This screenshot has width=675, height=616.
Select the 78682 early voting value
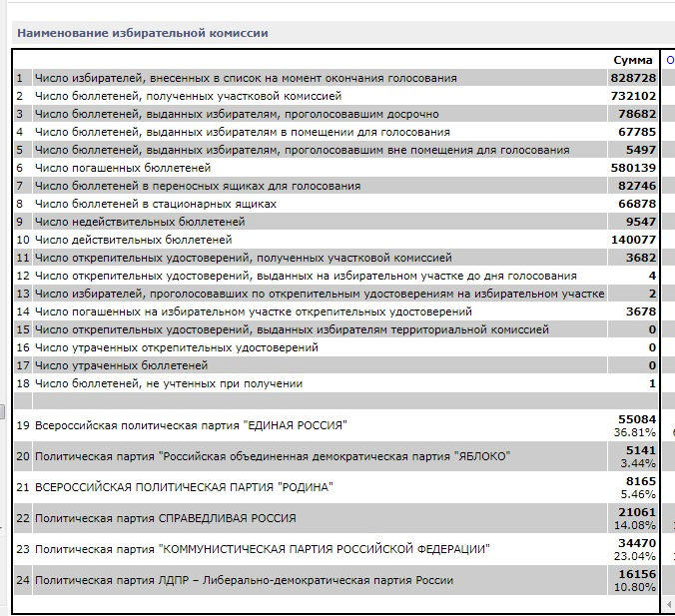(x=637, y=114)
